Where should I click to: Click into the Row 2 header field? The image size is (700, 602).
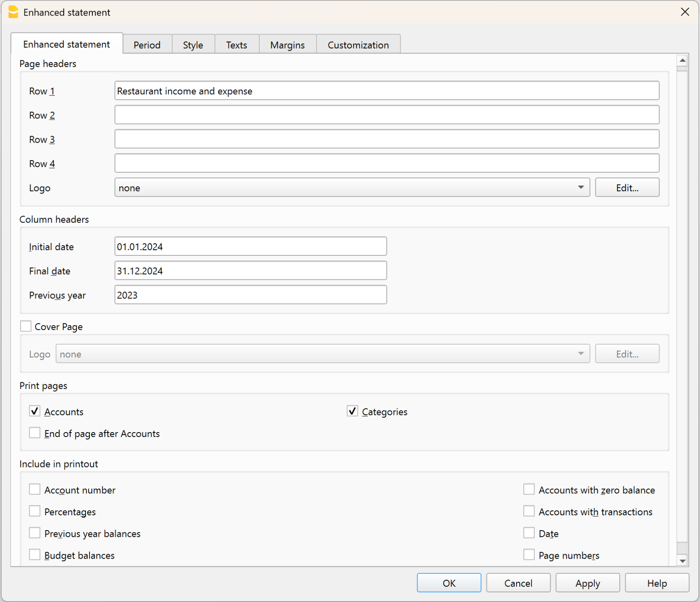(x=387, y=115)
